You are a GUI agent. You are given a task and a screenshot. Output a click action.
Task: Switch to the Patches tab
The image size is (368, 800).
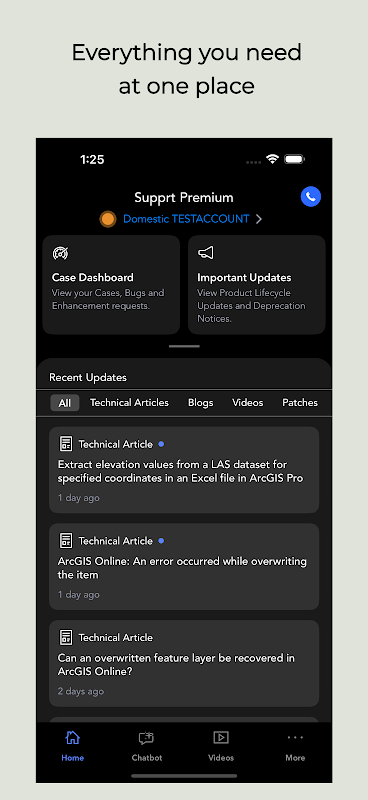point(300,403)
